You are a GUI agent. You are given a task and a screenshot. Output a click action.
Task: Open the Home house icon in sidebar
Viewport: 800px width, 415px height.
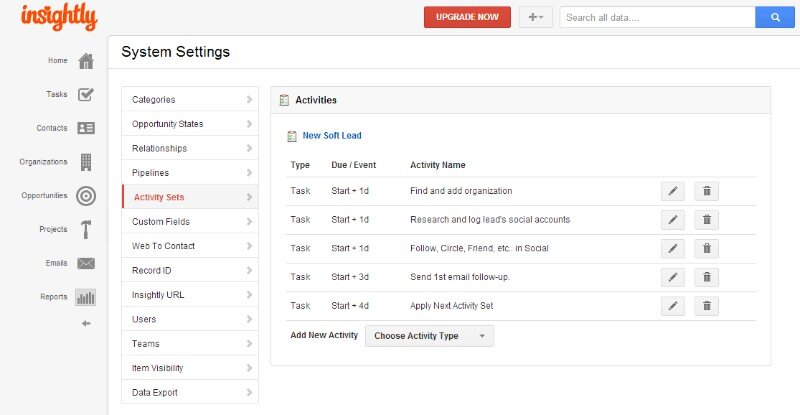(x=86, y=61)
